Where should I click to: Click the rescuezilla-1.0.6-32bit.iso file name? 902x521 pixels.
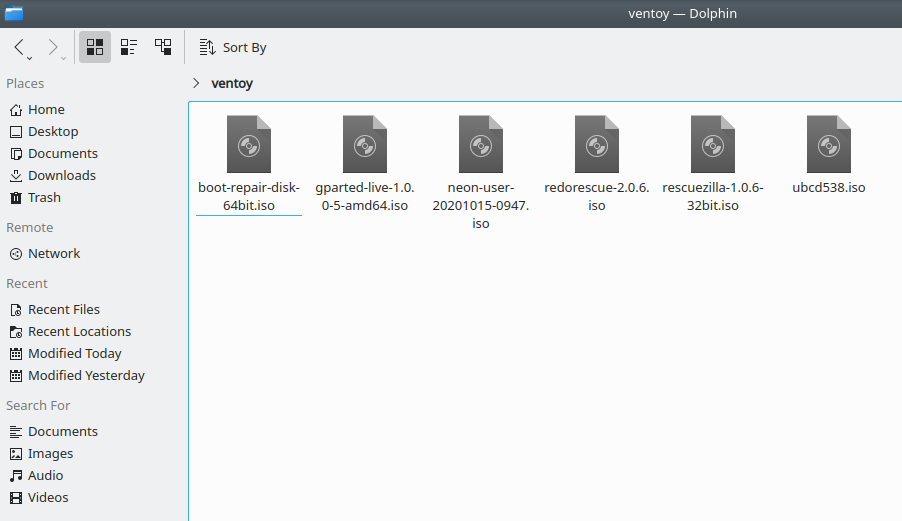tap(713, 197)
